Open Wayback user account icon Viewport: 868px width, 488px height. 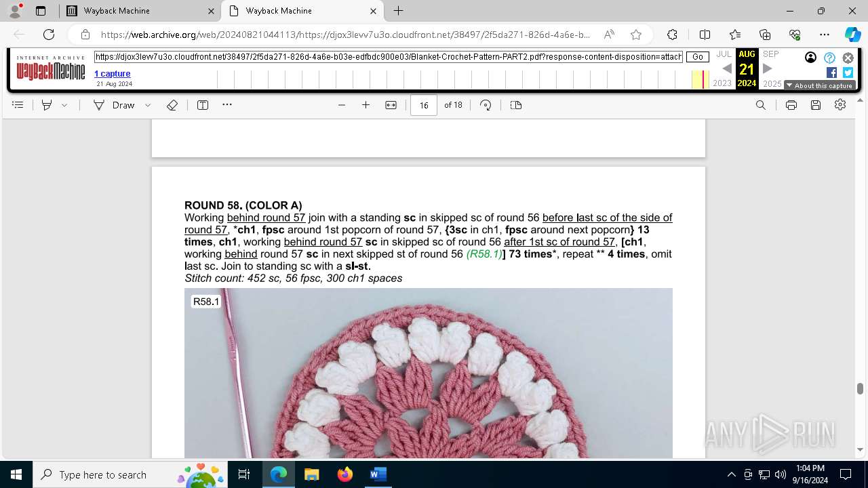click(x=810, y=58)
